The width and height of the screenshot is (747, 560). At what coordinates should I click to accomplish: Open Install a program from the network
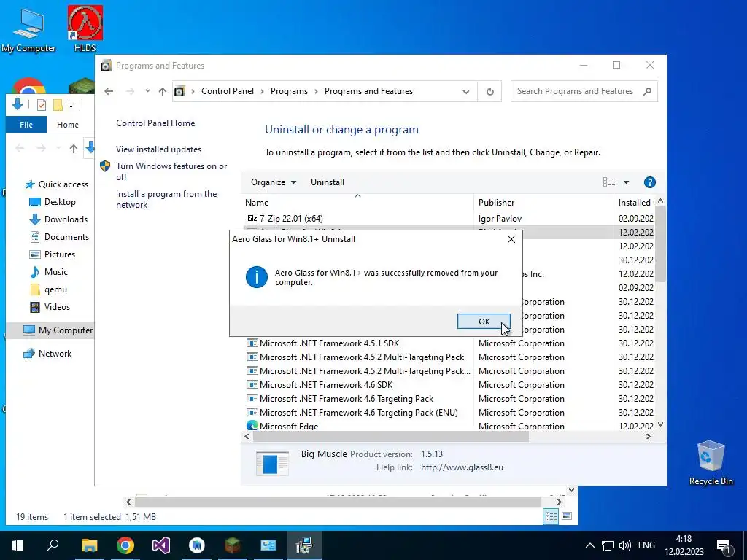[x=166, y=199]
